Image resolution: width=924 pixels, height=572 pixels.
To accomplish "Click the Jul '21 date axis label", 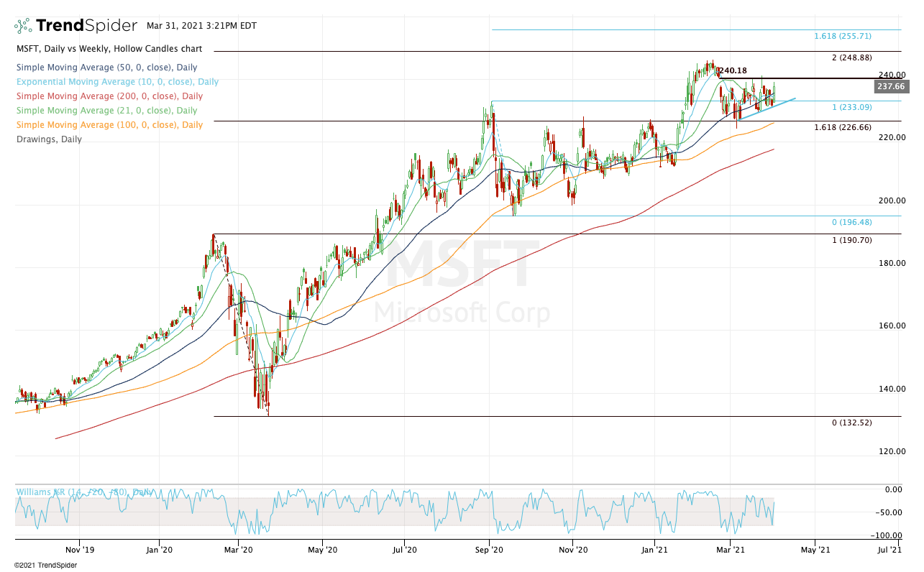I will point(890,550).
